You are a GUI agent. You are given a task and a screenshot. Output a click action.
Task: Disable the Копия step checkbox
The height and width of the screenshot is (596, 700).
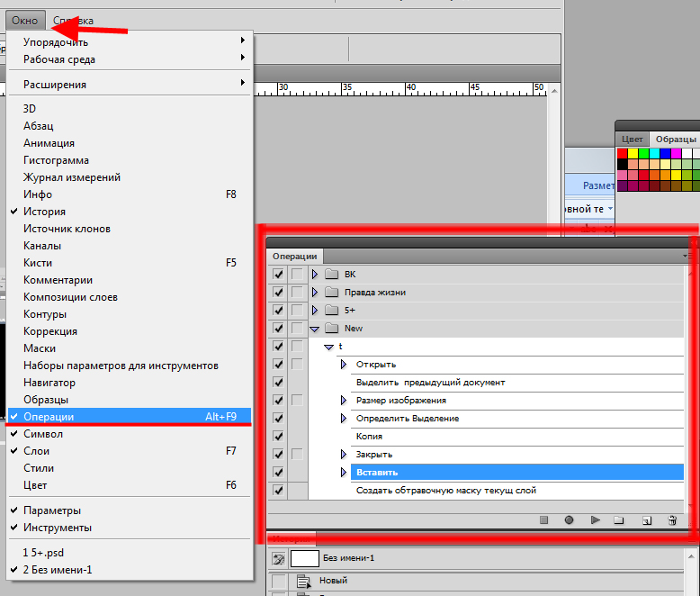click(278, 437)
